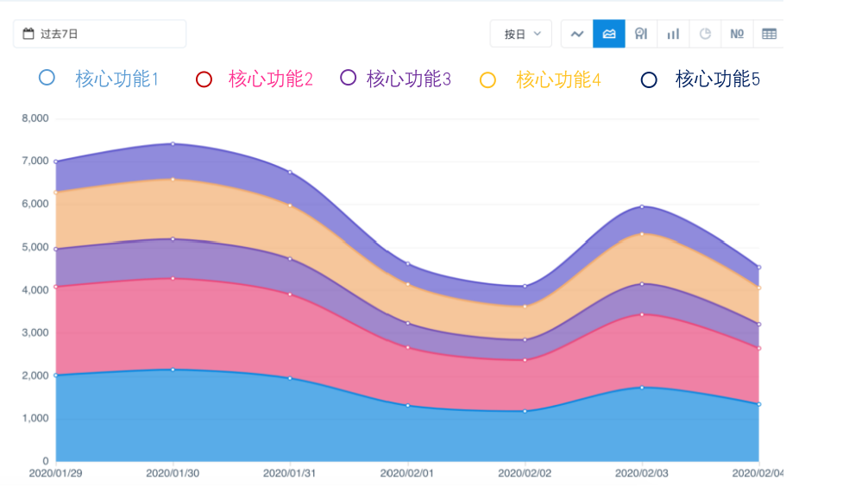Viewport: 868px width, 487px height.
Task: Click the y-axis value 1,000
Action: coord(35,418)
